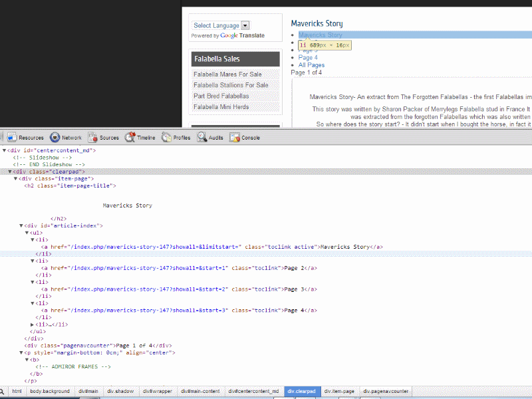This screenshot has height=399, width=532.
Task: Collapse the li node containing Page 2 link
Action: [x=33, y=261]
